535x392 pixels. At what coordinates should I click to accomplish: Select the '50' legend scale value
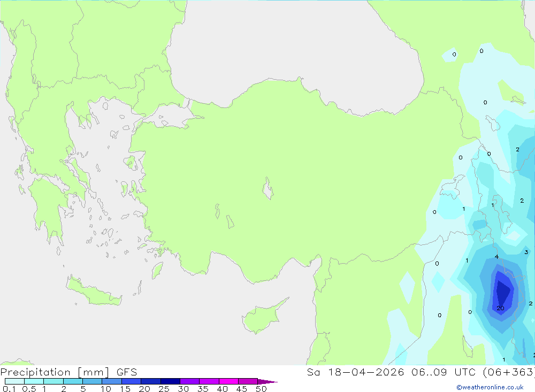(261, 389)
